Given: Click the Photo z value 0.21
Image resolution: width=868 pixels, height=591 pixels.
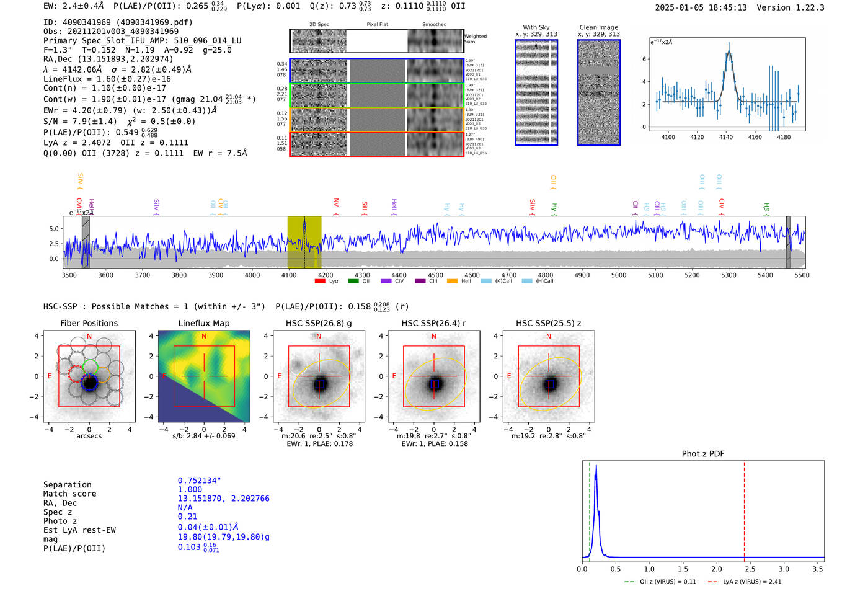Looking at the screenshot, I should 187,517.
